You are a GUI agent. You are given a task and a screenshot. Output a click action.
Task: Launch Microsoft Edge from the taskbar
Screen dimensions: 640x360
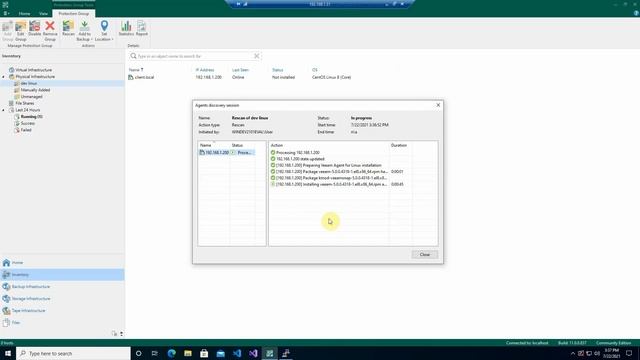click(171, 353)
